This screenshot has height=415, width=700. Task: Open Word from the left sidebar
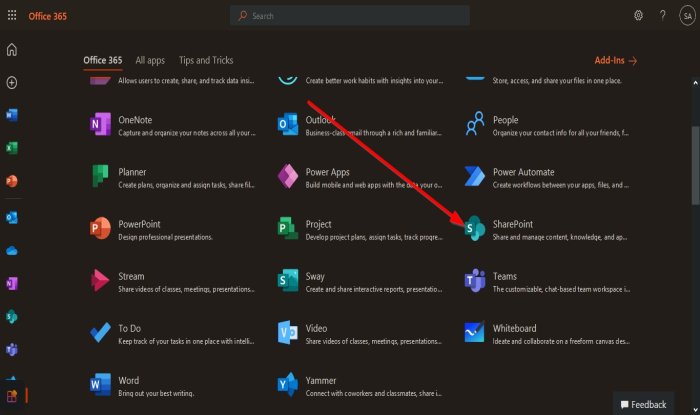[x=12, y=115]
